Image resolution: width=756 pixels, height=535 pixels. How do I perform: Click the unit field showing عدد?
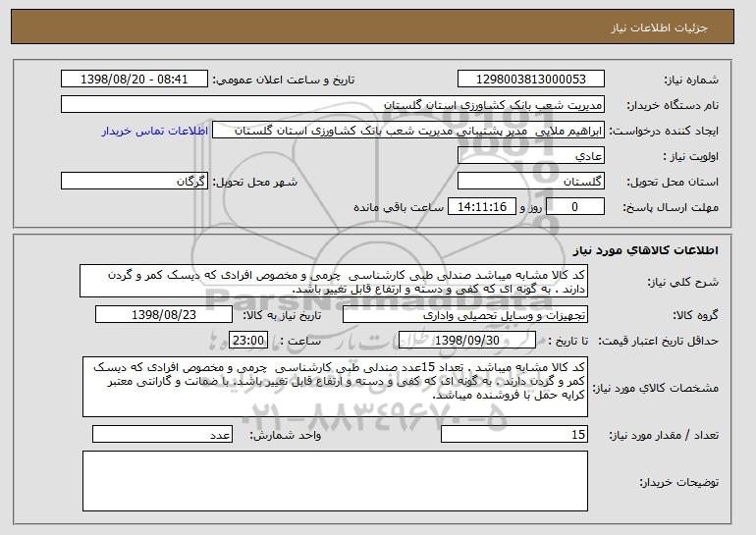tap(162, 434)
